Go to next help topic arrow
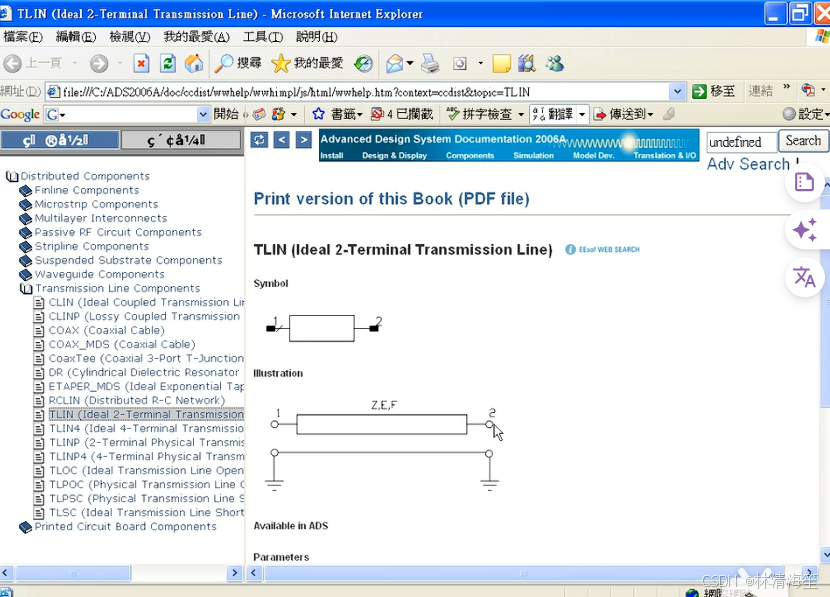830x597 pixels. (303, 140)
